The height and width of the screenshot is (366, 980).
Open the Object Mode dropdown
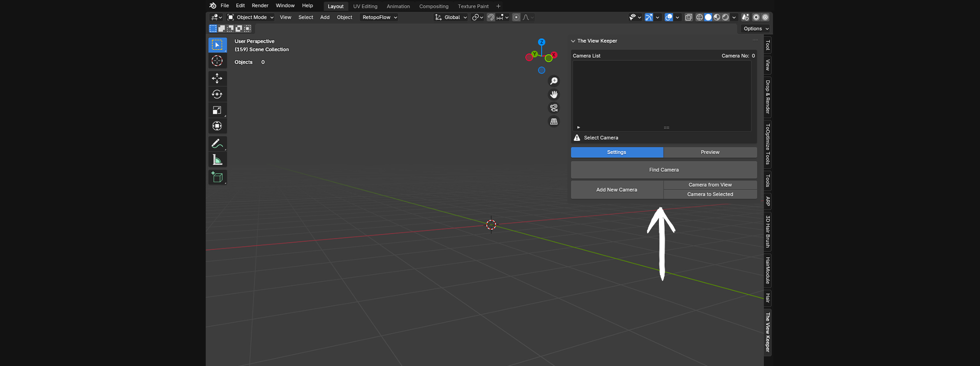251,17
